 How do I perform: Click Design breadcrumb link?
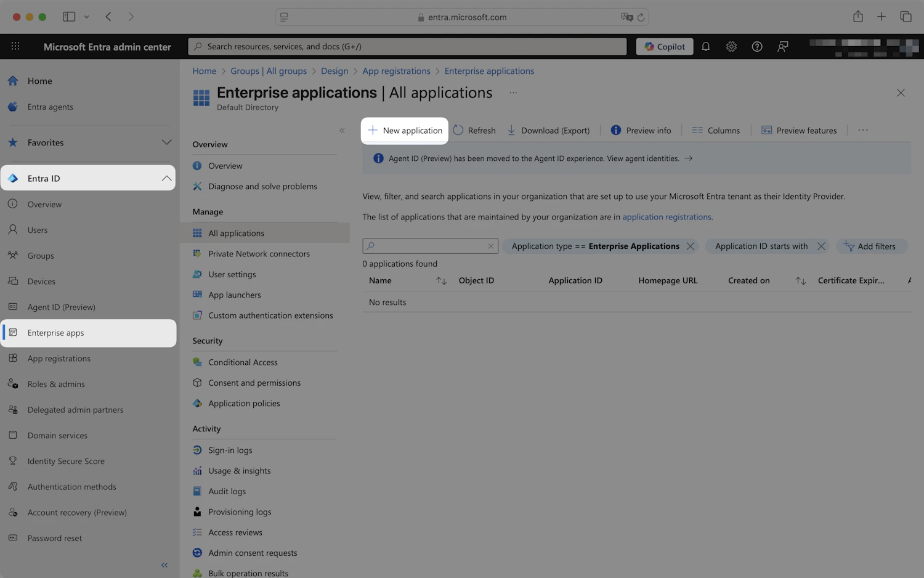click(x=334, y=71)
